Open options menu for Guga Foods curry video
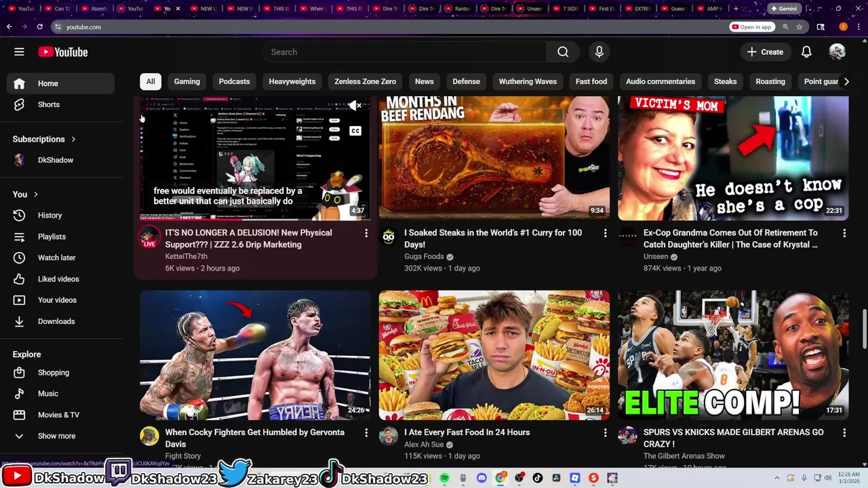The width and height of the screenshot is (868, 488). point(605,233)
